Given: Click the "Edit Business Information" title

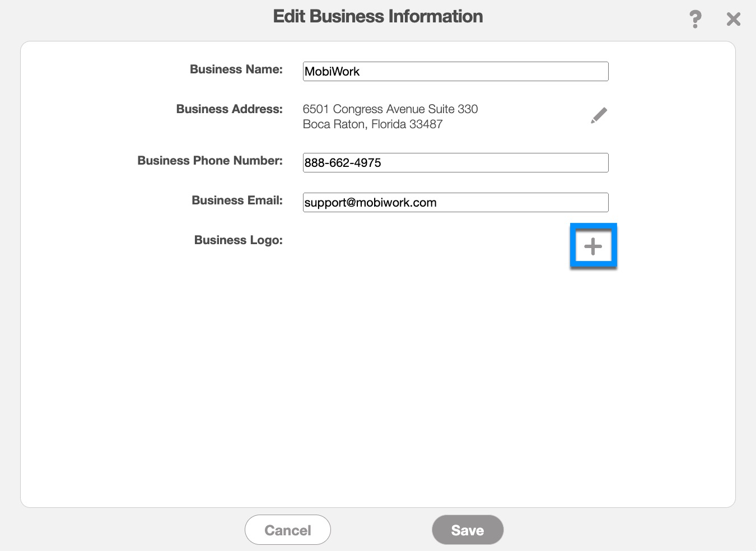Looking at the screenshot, I should [377, 16].
